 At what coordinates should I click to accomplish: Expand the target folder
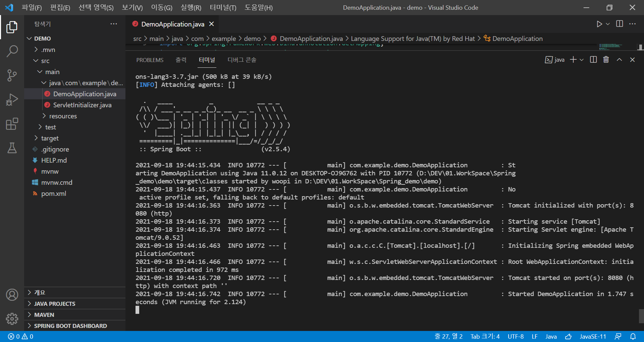point(75,138)
